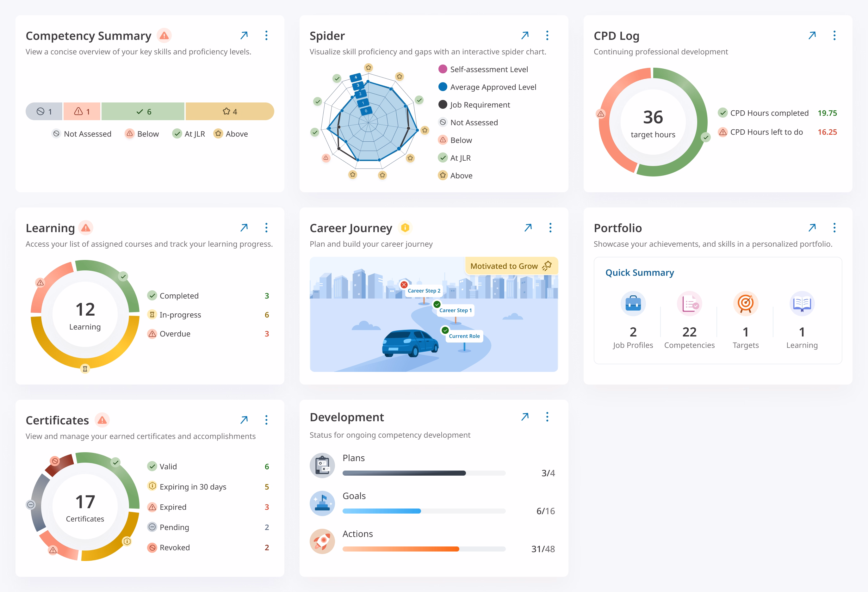Viewport: 868px width, 592px height.
Task: Open Learning widget expand arrow
Action: coord(244,227)
